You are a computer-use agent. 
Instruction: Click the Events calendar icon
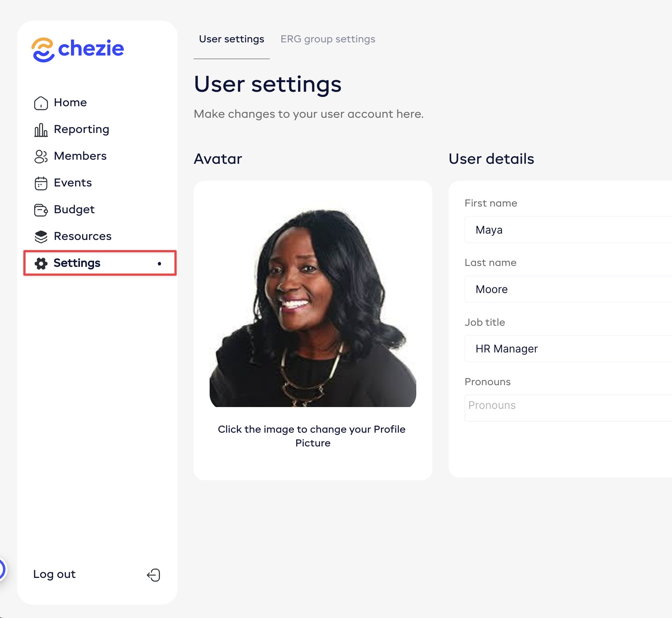click(x=41, y=183)
